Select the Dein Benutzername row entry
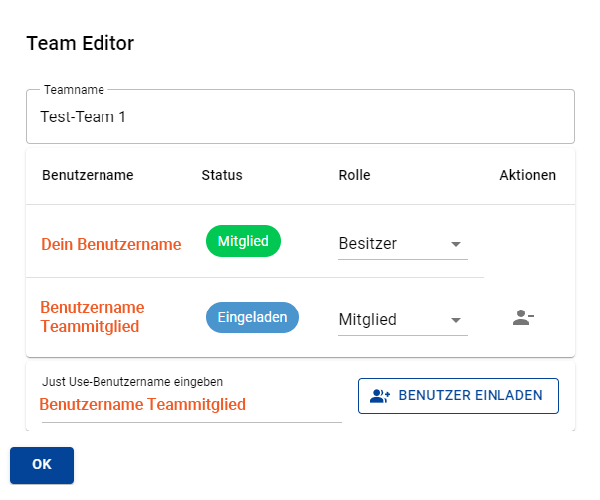The height and width of the screenshot is (500, 600). click(111, 244)
